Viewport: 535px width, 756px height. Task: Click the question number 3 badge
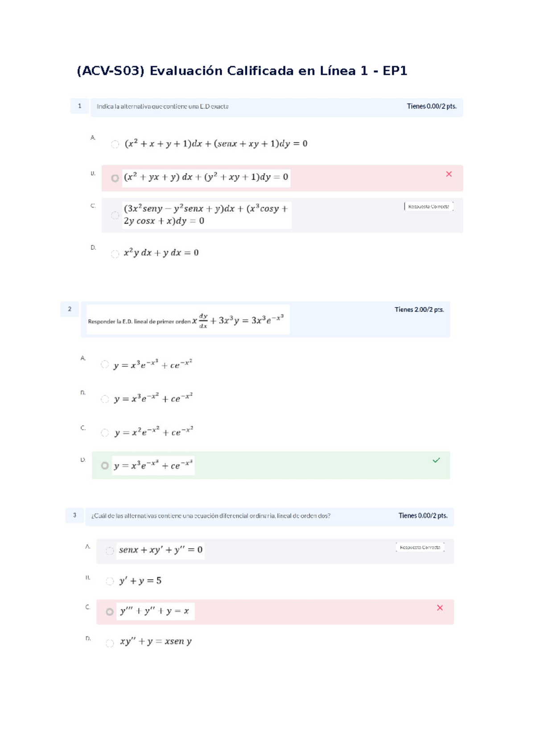click(74, 515)
